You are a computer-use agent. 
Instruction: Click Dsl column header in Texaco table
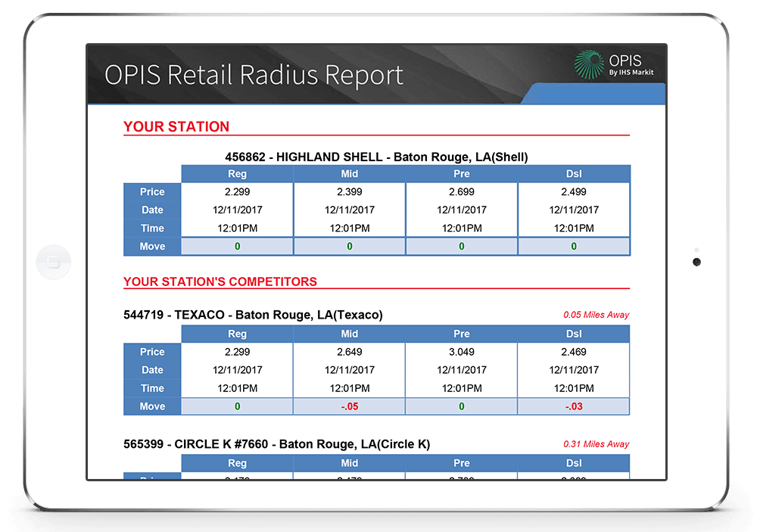click(x=574, y=334)
